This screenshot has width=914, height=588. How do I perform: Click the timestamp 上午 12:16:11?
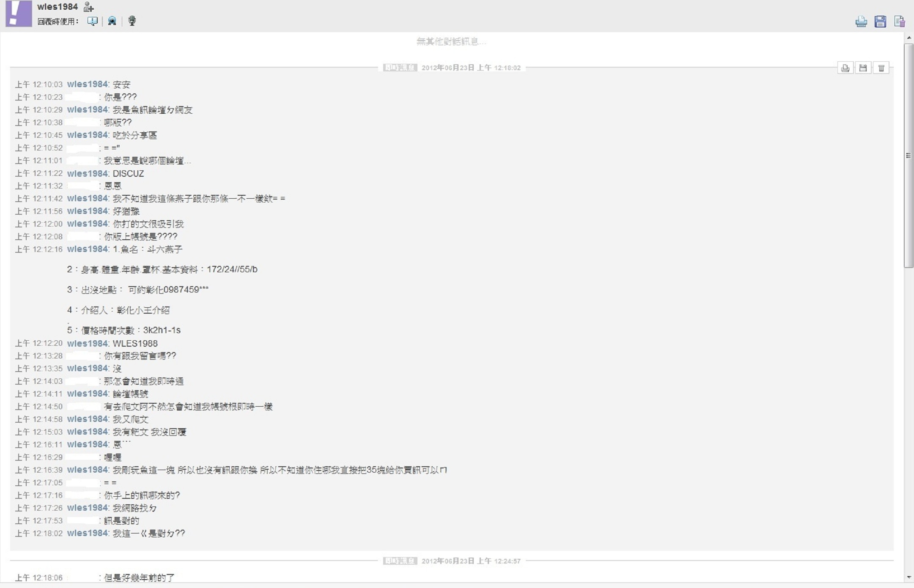[39, 445]
